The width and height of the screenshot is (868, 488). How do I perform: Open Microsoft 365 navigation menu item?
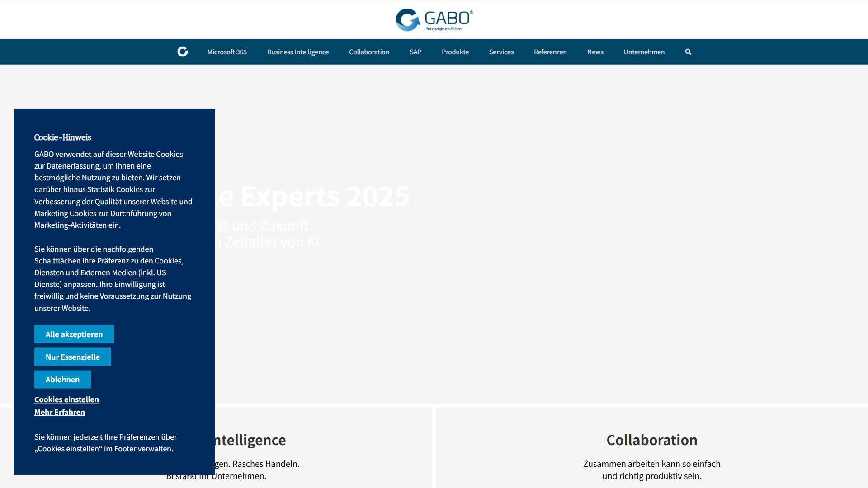click(226, 51)
